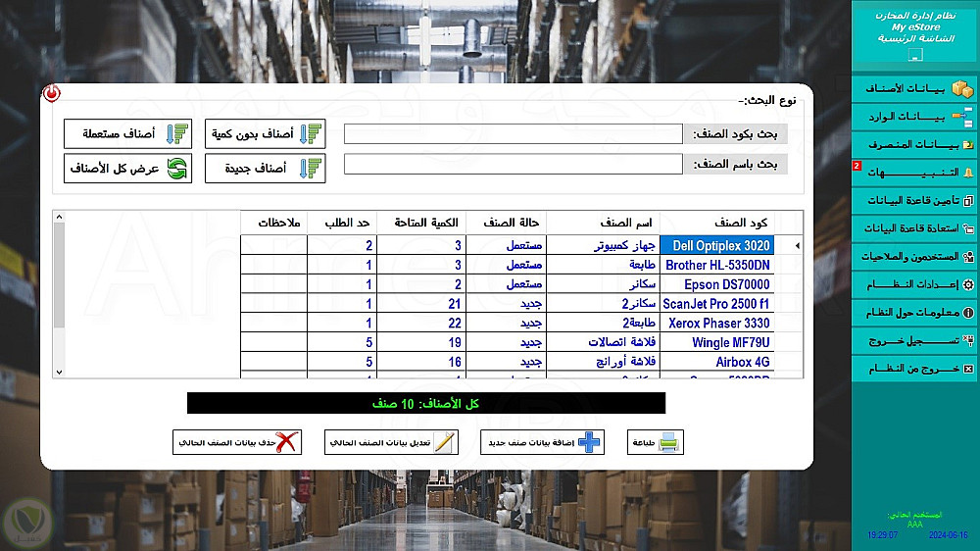Click the جهاز كمبيوتر item name cell
This screenshot has height=551, width=980.
[x=603, y=246]
